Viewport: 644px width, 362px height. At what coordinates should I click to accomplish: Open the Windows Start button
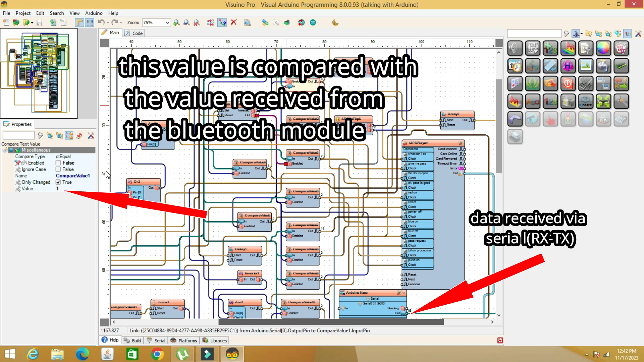(x=10, y=354)
